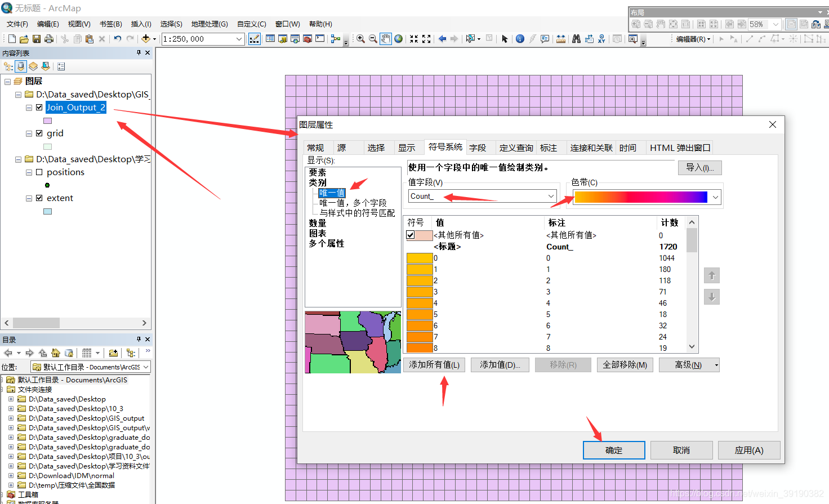Open the 文件(F) menu

point(17,24)
